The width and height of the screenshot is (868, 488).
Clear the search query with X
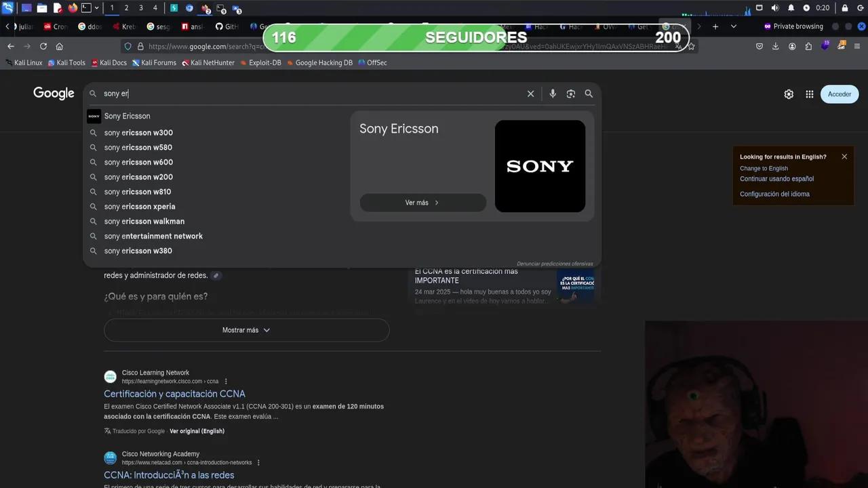pos(531,94)
